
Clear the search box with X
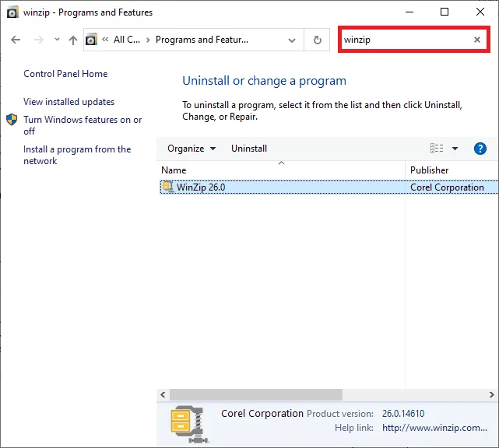tap(476, 40)
